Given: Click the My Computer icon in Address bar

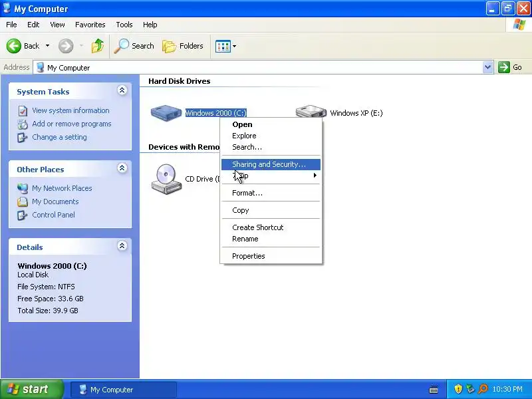Looking at the screenshot, I should pos(40,68).
